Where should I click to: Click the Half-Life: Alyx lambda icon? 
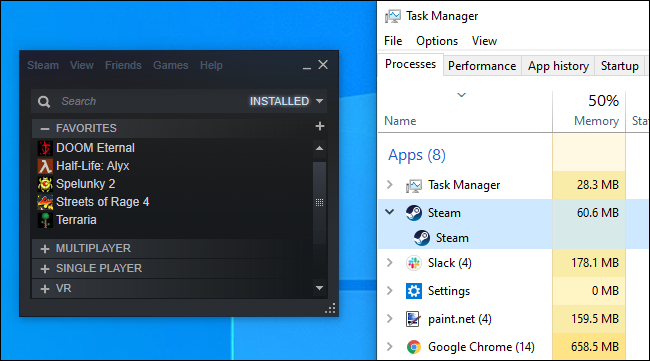pyautogui.click(x=45, y=166)
